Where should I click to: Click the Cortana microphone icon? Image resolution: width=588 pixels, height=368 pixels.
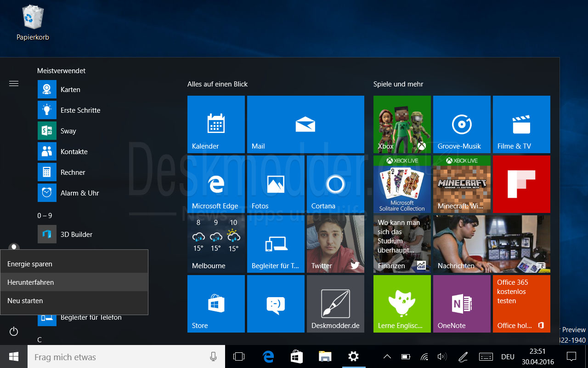pyautogui.click(x=213, y=356)
